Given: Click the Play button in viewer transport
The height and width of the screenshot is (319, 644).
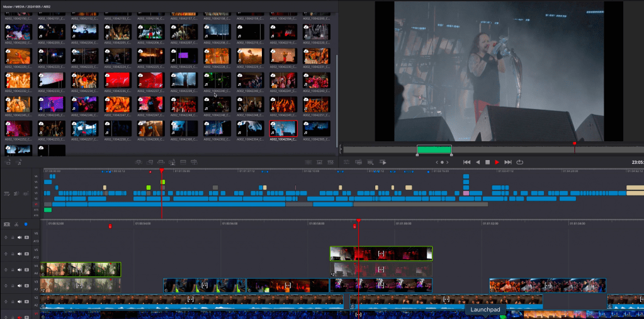Looking at the screenshot, I should coord(497,162).
